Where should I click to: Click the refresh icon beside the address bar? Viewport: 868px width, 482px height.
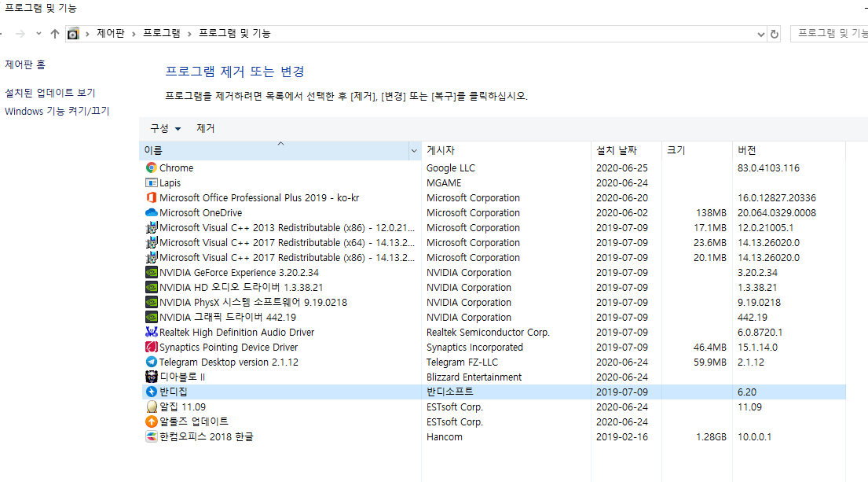tap(774, 35)
